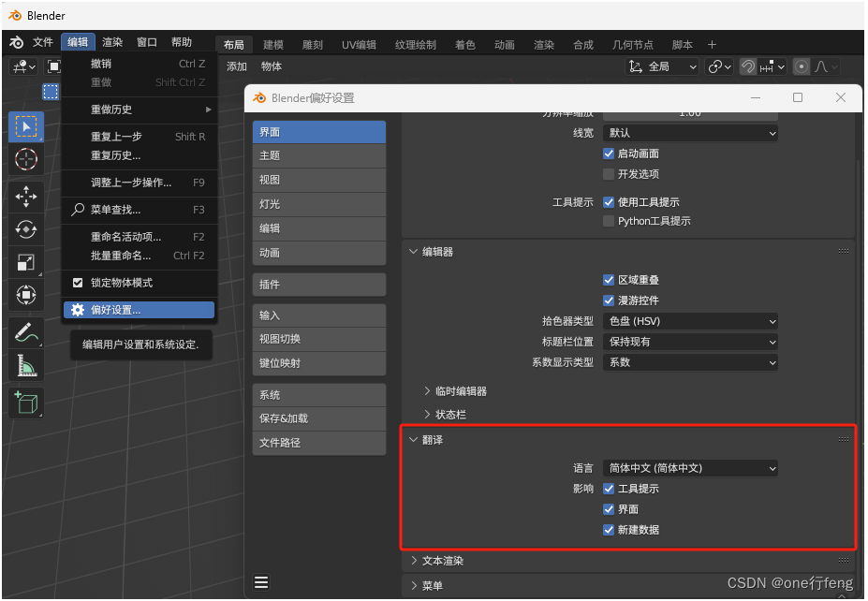The height and width of the screenshot is (601, 868).
Task: Open the 窗口 menu
Action: pyautogui.click(x=147, y=42)
